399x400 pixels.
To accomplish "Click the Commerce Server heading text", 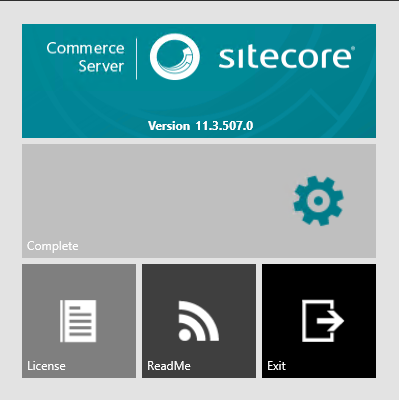I will pyautogui.click(x=85, y=57).
